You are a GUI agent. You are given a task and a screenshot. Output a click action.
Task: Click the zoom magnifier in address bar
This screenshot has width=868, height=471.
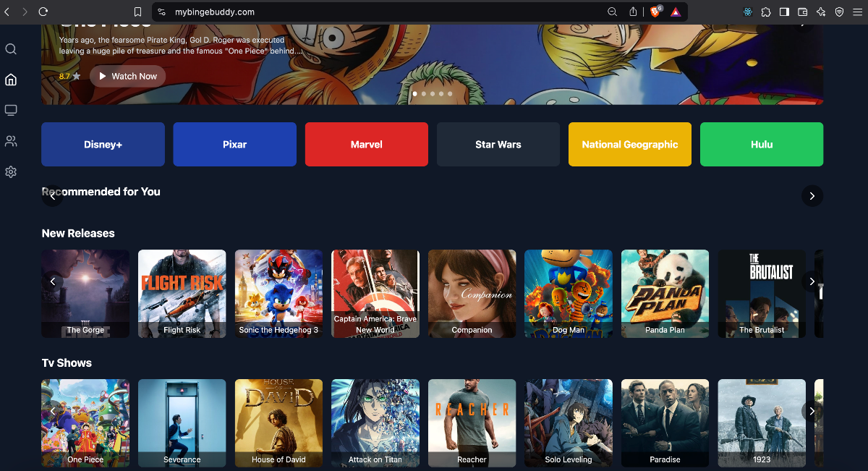coord(613,12)
